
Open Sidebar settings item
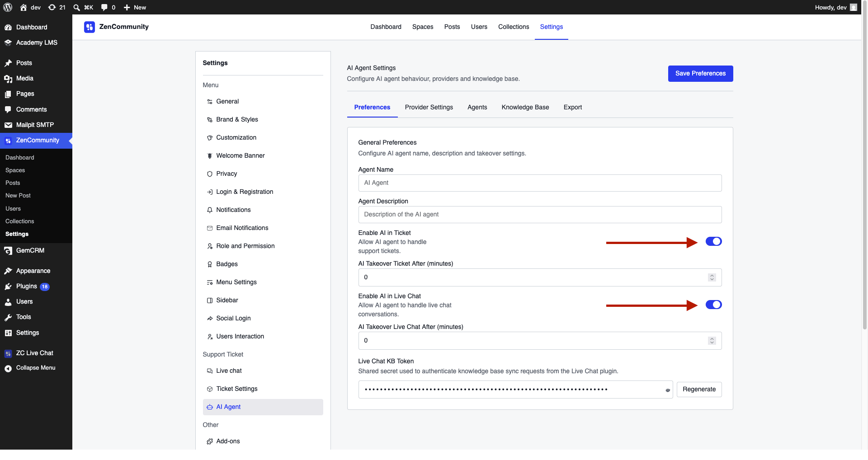coord(263,300)
